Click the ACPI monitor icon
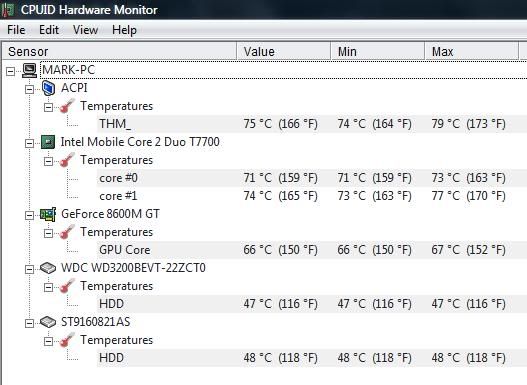Screen dimensions: 527x385 [x=48, y=88]
